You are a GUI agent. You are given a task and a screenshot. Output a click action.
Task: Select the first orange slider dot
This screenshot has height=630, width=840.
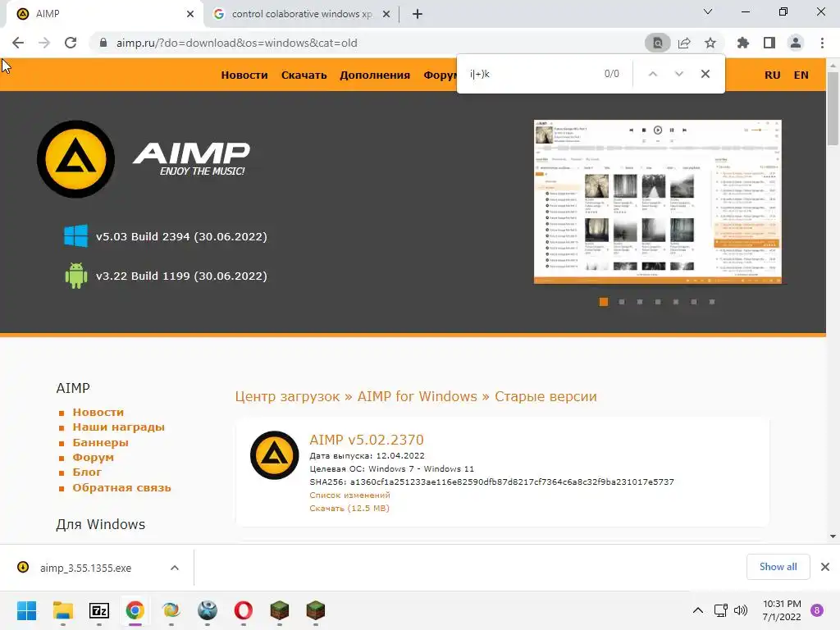pos(604,302)
